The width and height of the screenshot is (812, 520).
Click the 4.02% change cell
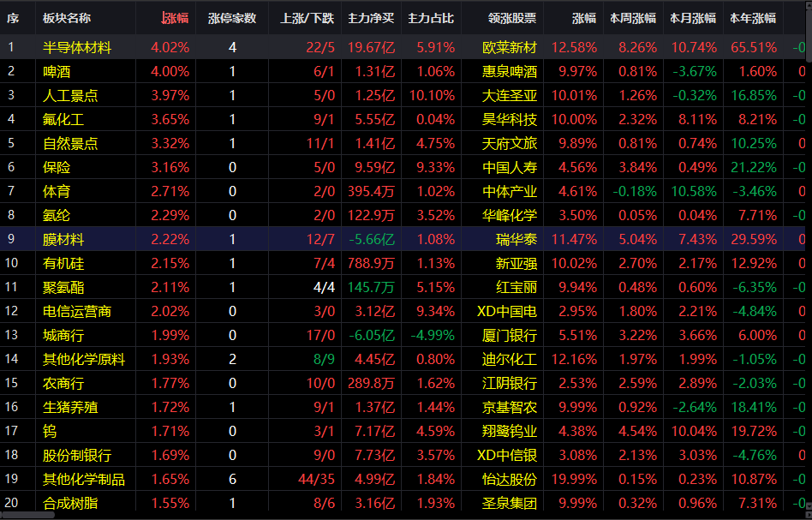170,48
